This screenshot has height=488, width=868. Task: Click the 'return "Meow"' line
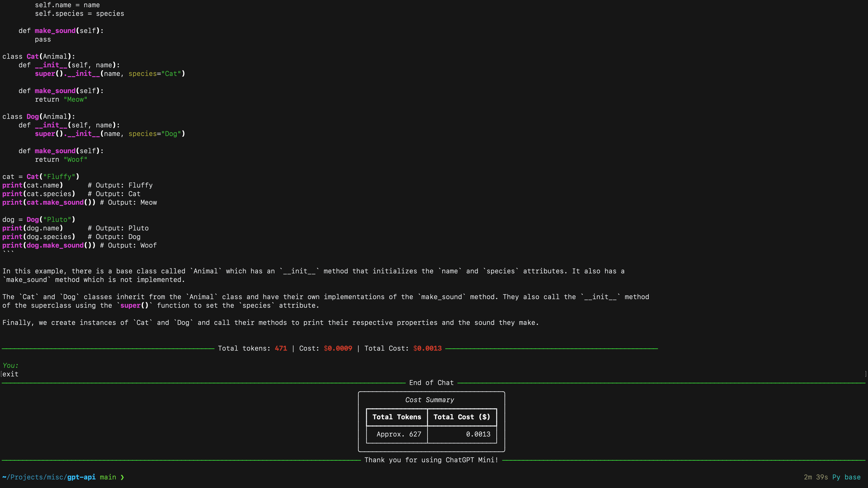click(x=61, y=99)
